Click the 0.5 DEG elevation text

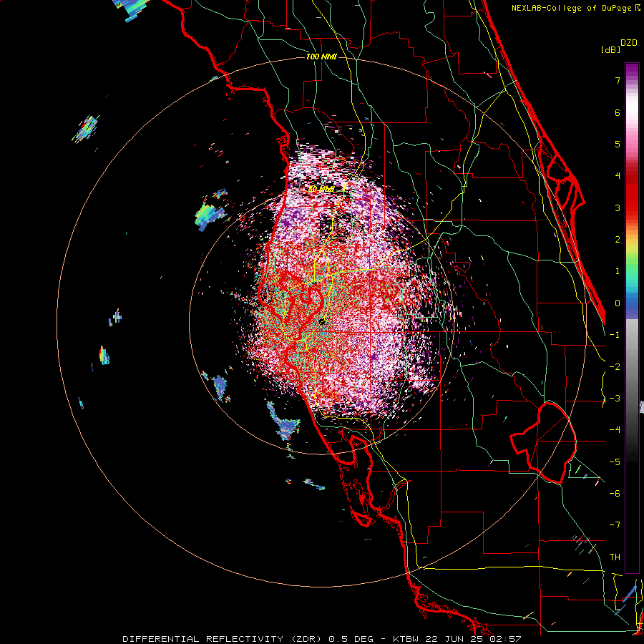pyautogui.click(x=351, y=639)
